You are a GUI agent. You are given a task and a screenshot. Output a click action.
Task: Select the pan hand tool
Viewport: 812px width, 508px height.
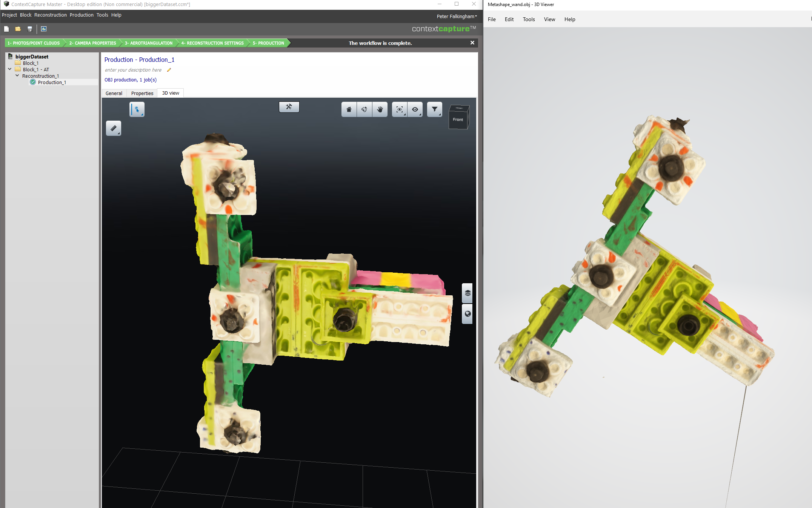380,110
